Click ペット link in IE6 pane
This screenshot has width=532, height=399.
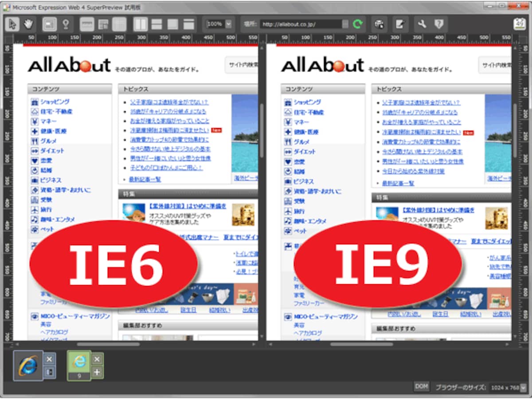click(x=47, y=229)
